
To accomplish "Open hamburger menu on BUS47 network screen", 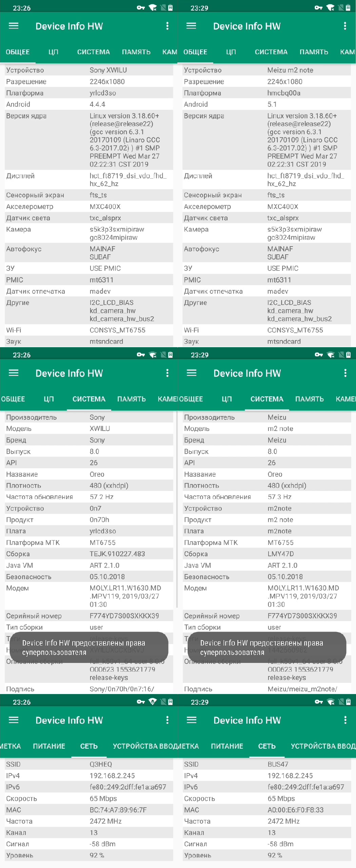I will [192, 720].
